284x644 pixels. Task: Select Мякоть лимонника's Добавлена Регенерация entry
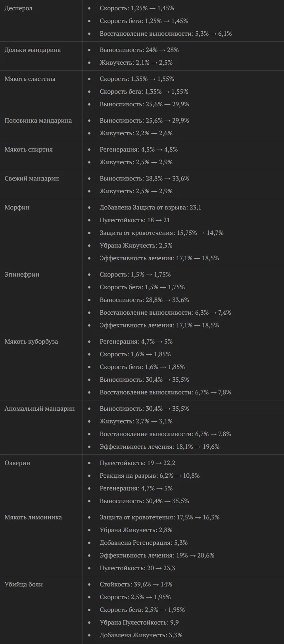tap(144, 543)
